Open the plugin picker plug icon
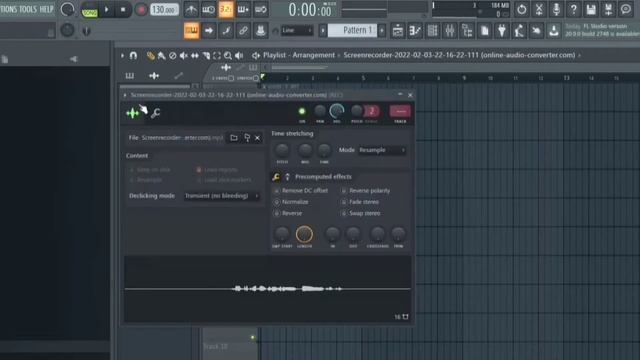640x360 pixels. tap(502, 31)
